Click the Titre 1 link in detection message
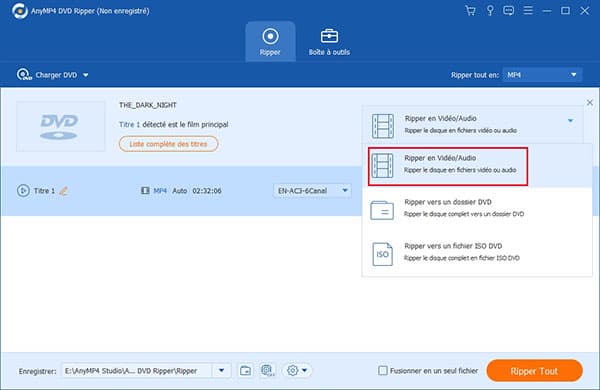The height and width of the screenshot is (390, 600). 129,124
